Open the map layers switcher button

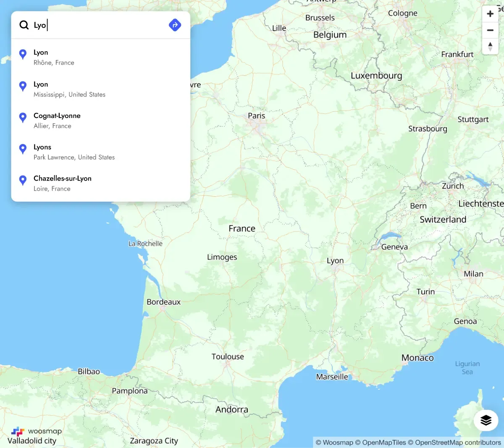click(x=486, y=420)
